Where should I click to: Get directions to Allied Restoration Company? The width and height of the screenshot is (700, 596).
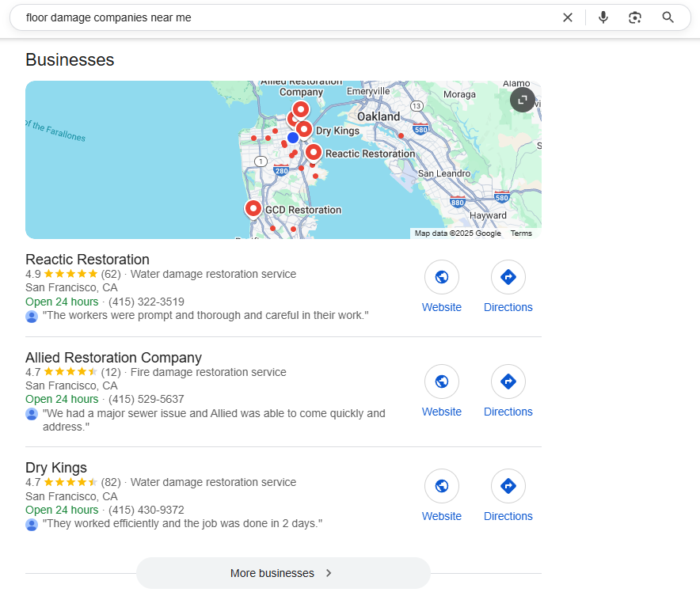pos(508,382)
